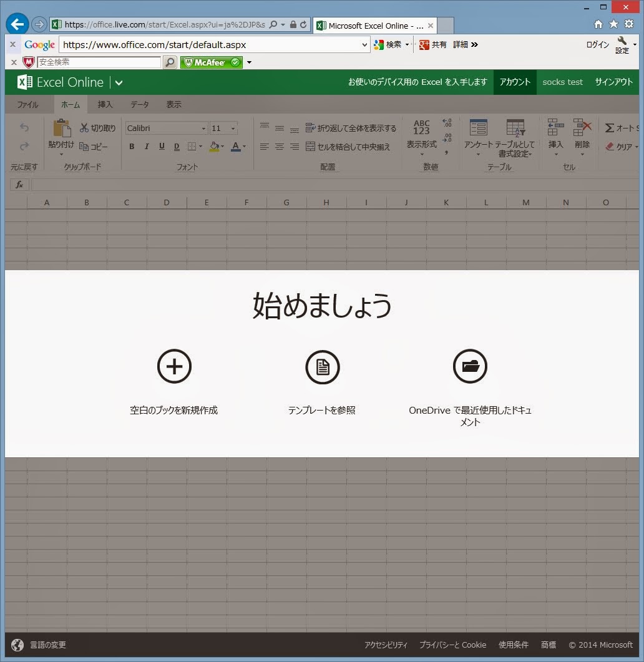Open the favorites star icon
Viewport: 644px width, 662px height.
(613, 24)
